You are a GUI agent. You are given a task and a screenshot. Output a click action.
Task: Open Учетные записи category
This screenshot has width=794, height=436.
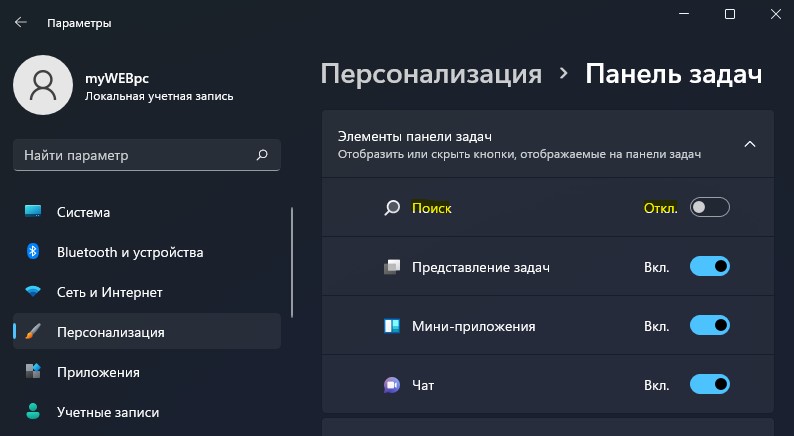tap(147, 412)
